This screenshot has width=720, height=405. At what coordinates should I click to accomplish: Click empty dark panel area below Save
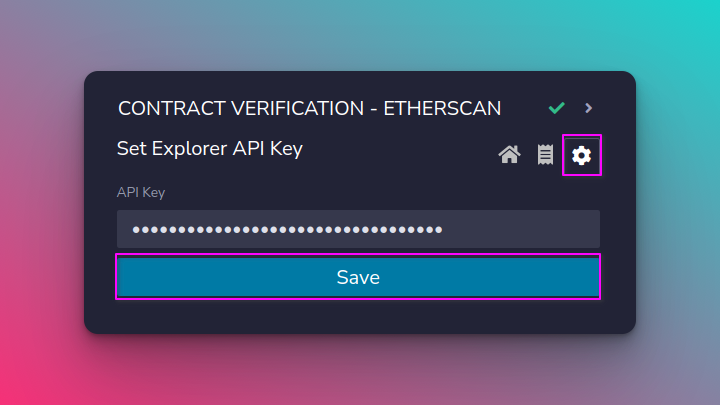pyautogui.click(x=358, y=316)
